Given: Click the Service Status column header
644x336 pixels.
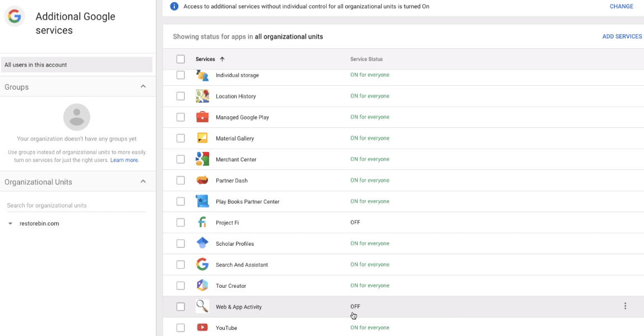Looking at the screenshot, I should pyautogui.click(x=367, y=59).
